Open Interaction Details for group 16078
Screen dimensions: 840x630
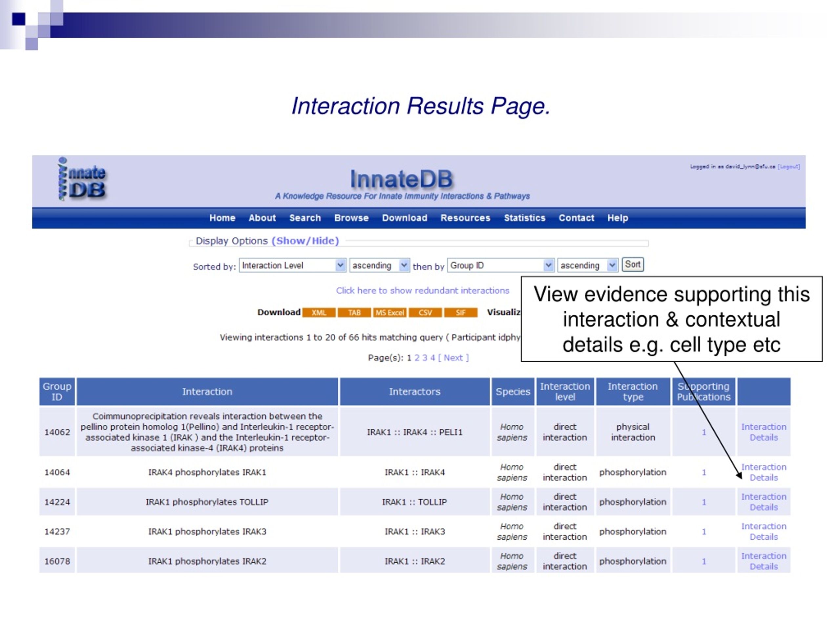pyautogui.click(x=764, y=561)
